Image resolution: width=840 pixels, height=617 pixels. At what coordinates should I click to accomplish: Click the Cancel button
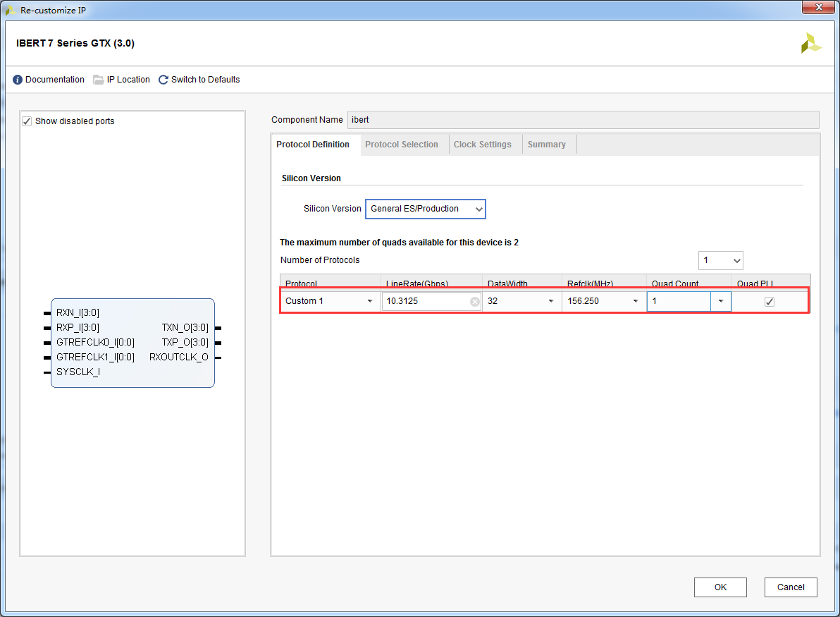pos(791,587)
